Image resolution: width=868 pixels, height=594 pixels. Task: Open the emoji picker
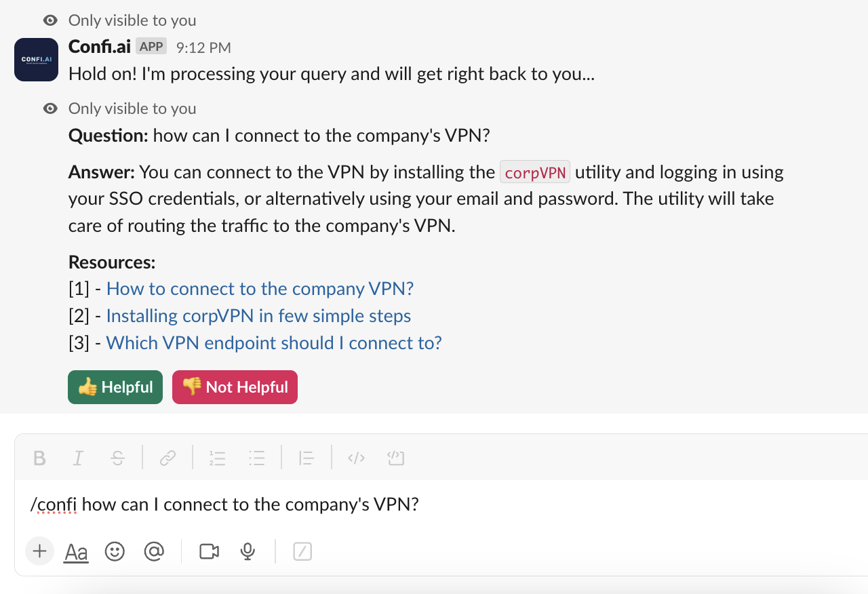(115, 551)
